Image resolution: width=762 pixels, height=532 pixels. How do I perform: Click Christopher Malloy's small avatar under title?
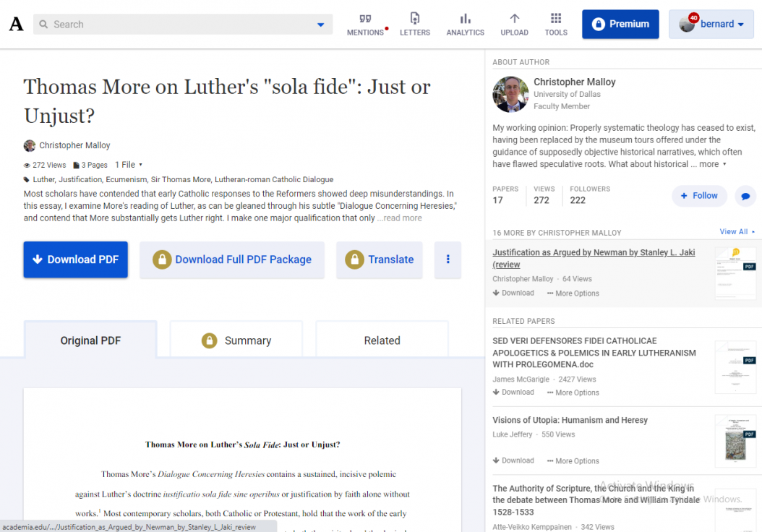click(29, 145)
